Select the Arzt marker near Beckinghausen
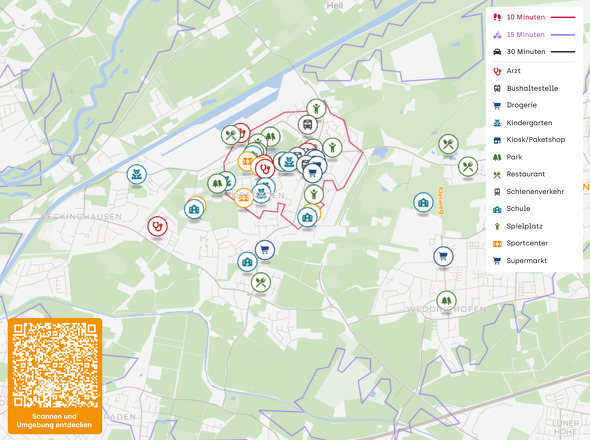The height and width of the screenshot is (440, 590). 157,226
